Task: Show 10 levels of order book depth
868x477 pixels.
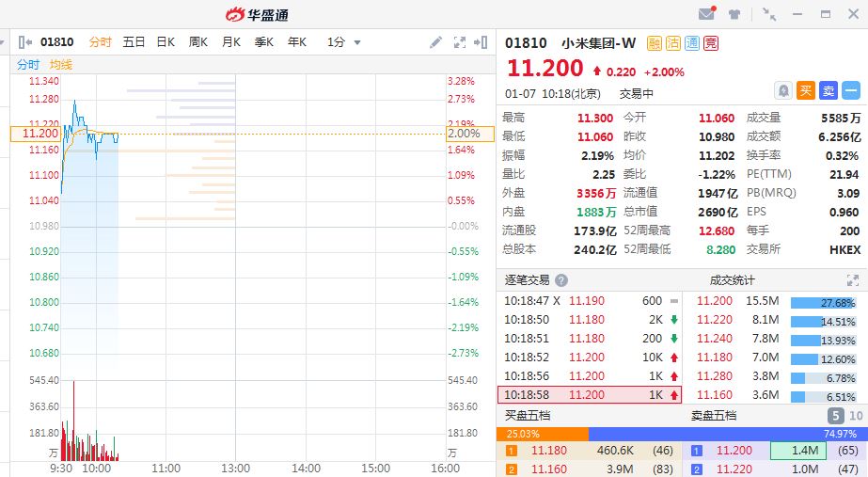Action: point(856,416)
